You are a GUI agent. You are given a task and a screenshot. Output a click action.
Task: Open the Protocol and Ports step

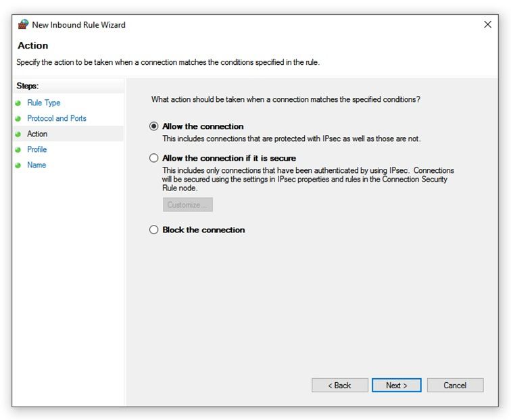(57, 118)
